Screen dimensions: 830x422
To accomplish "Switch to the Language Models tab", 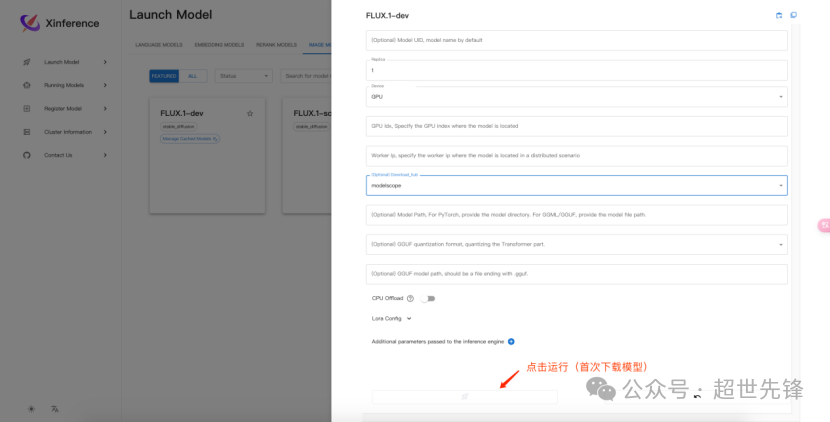I will click(x=159, y=45).
